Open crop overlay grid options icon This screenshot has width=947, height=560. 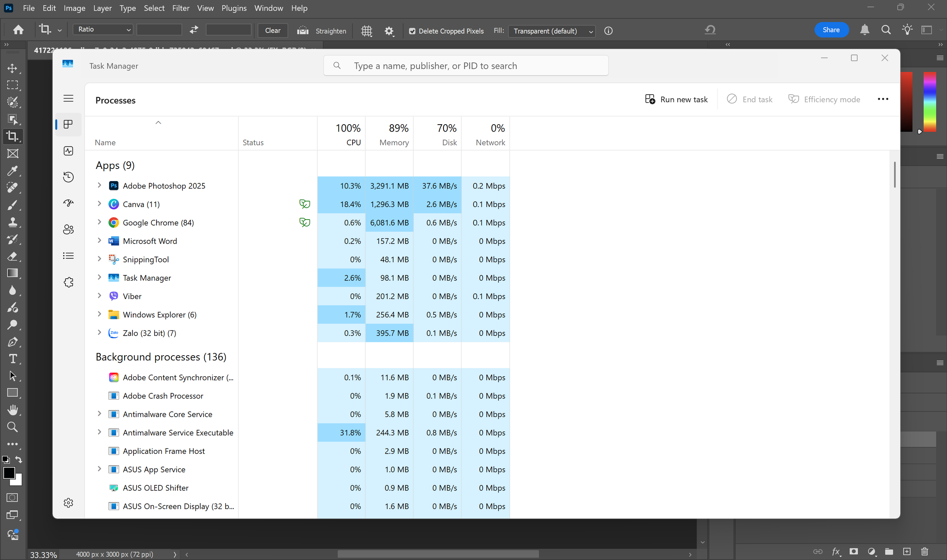click(366, 31)
